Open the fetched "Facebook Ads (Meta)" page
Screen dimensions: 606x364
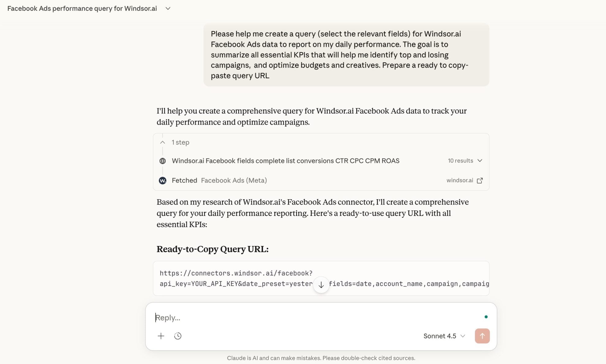(x=234, y=181)
